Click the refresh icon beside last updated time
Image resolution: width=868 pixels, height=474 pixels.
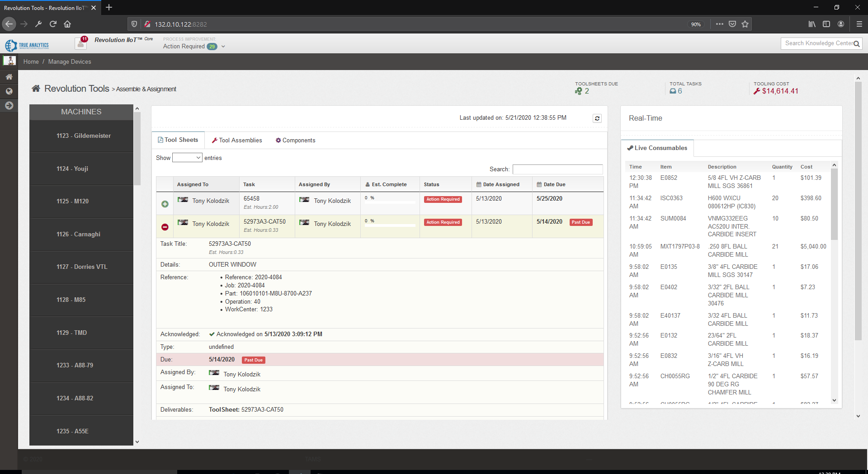coord(597,118)
